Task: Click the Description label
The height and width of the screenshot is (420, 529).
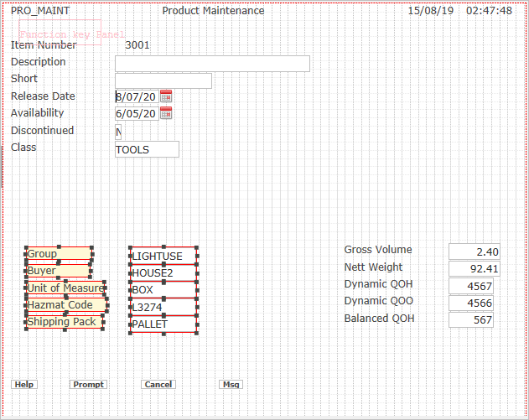Action: click(38, 62)
